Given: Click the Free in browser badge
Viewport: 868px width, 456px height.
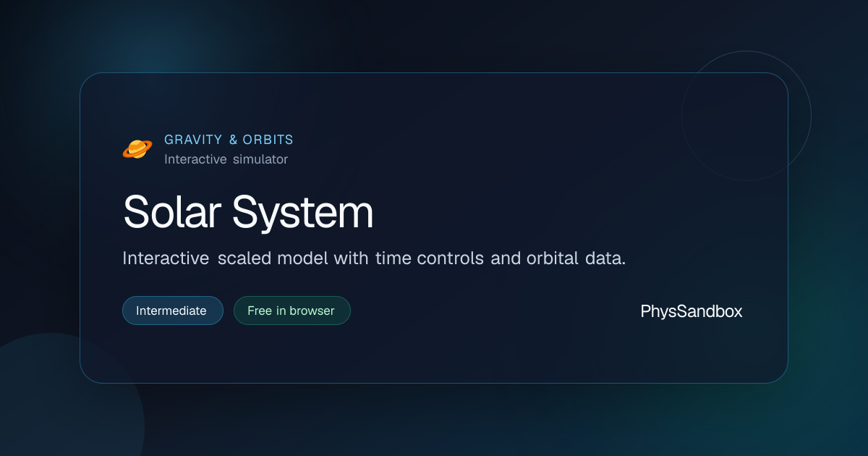Looking at the screenshot, I should click(x=292, y=311).
